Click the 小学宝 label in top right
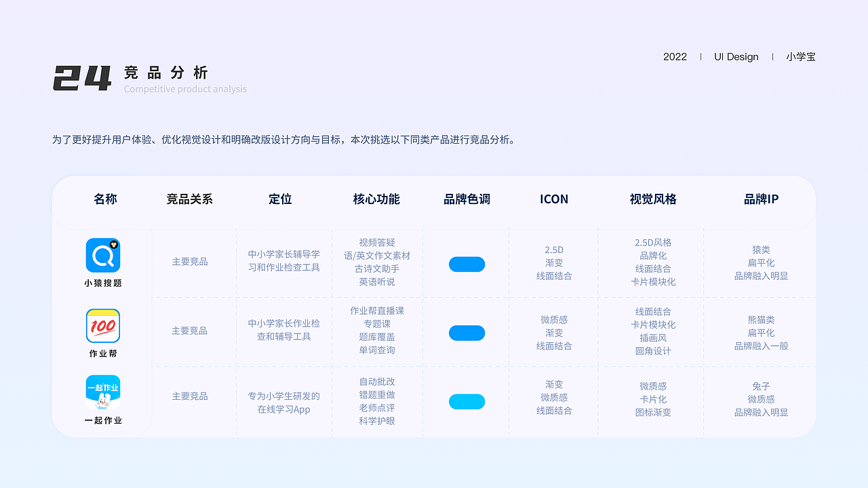 click(801, 57)
